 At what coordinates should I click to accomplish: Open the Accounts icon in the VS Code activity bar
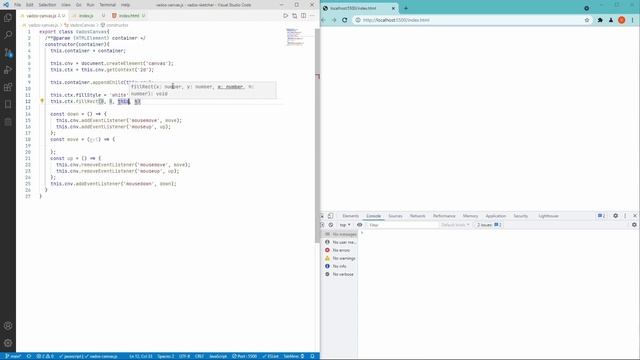[8, 326]
